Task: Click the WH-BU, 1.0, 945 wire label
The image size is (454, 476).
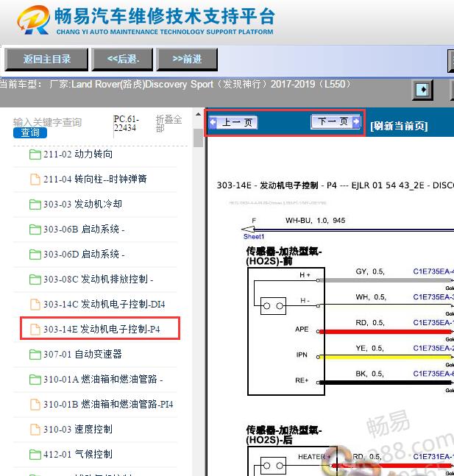Action: [315, 221]
